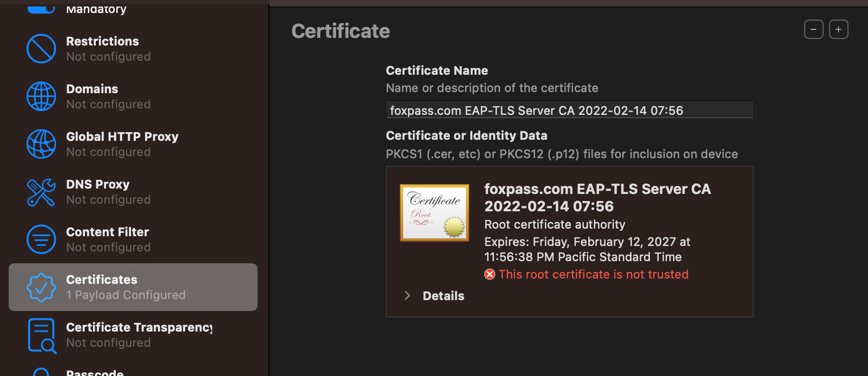Screen dimensions: 868x376
Task: Click the bold foxpass.com certificate title
Action: [597, 197]
